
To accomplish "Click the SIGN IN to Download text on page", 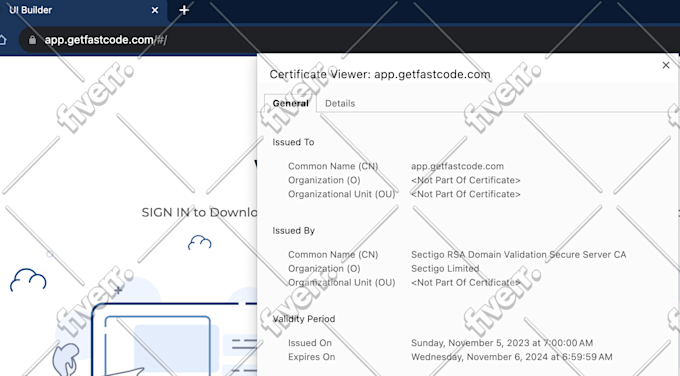I will coord(199,213).
